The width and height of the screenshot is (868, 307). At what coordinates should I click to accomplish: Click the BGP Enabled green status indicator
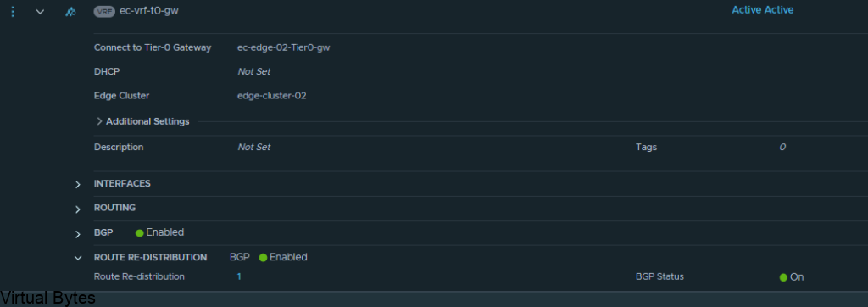click(140, 232)
